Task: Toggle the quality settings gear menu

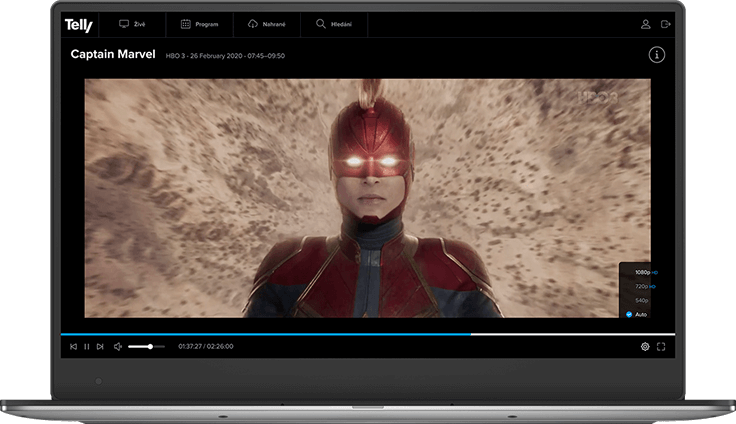Action: click(x=645, y=347)
